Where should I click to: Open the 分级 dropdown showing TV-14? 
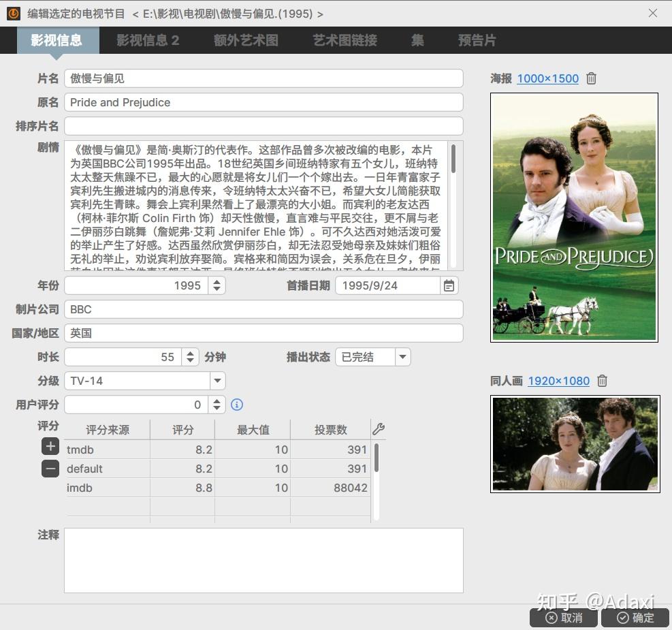217,381
